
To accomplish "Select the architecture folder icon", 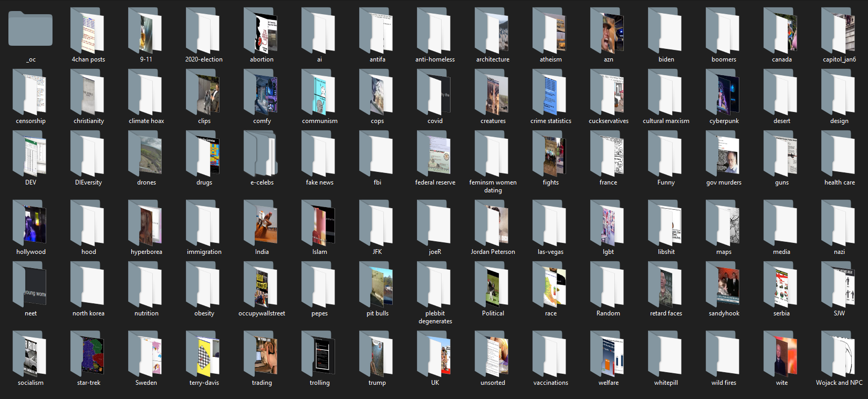I will point(492,30).
